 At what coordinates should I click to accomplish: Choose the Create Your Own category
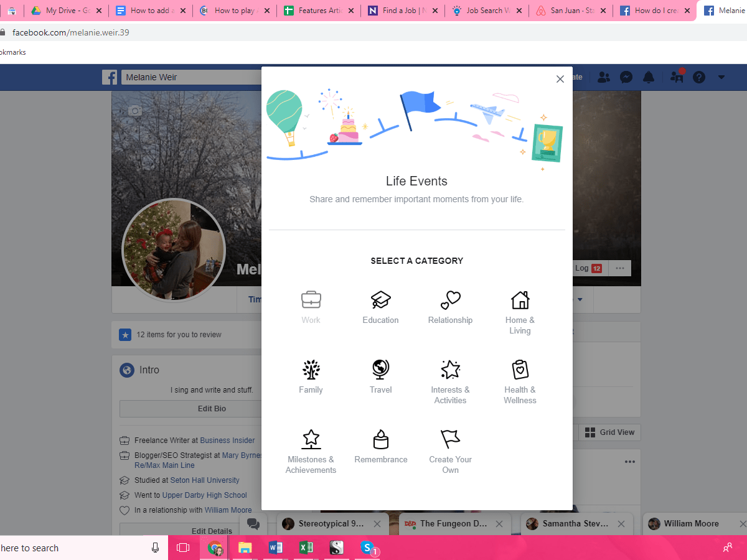[450, 444]
